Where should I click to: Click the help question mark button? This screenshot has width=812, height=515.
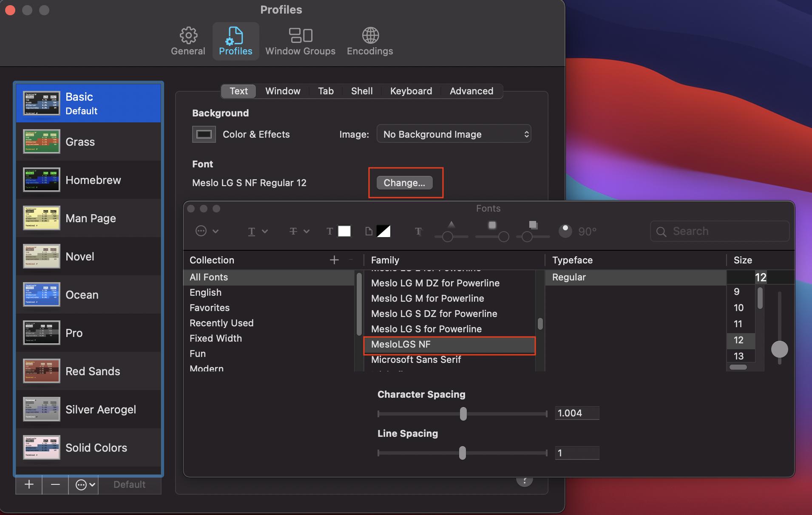coord(525,481)
